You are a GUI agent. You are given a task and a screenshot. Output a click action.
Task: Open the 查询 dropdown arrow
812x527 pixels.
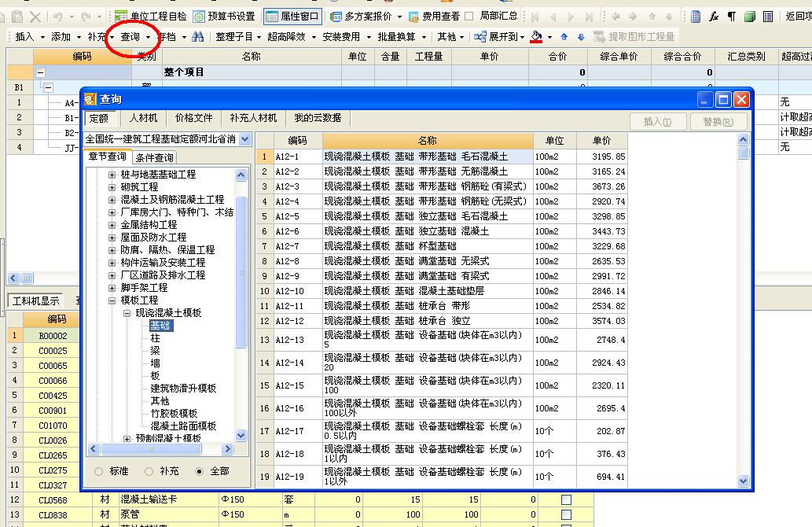(148, 37)
